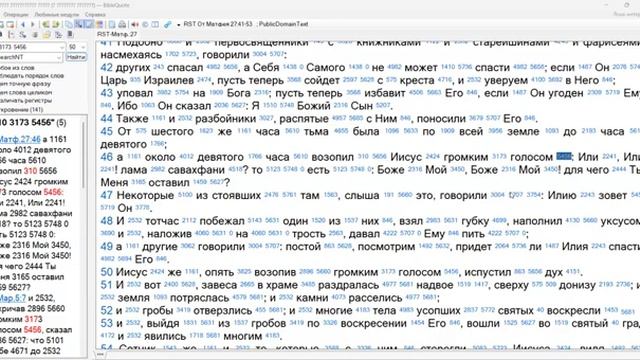Click the single page preview icon
Image resolution: width=640 pixels, height=360 pixels.
pos(111,24)
